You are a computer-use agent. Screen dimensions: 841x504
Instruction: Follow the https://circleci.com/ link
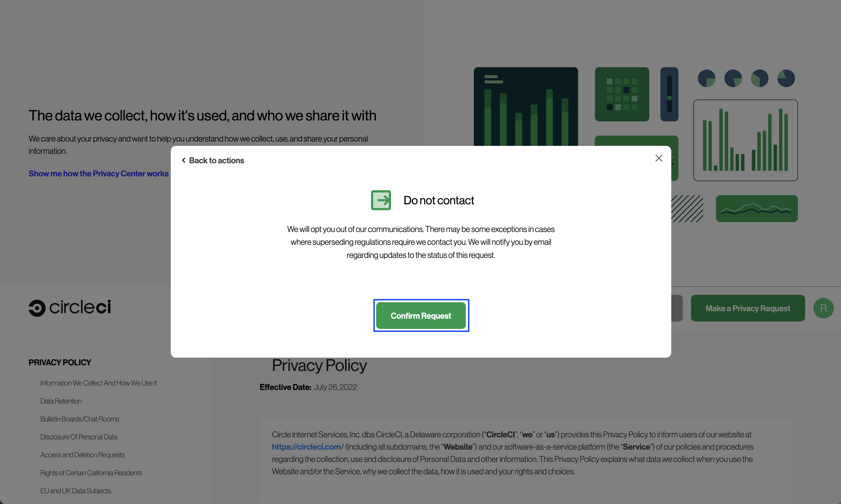pyautogui.click(x=307, y=447)
